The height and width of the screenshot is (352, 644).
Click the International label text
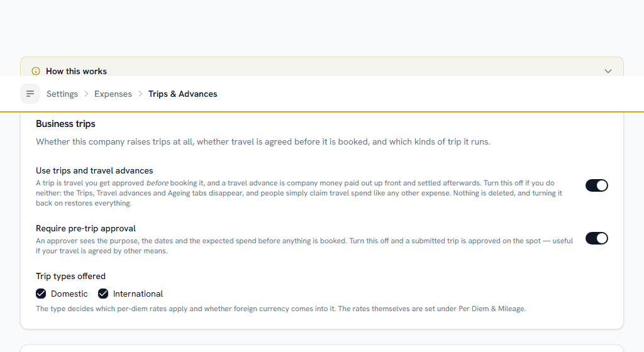tap(138, 294)
